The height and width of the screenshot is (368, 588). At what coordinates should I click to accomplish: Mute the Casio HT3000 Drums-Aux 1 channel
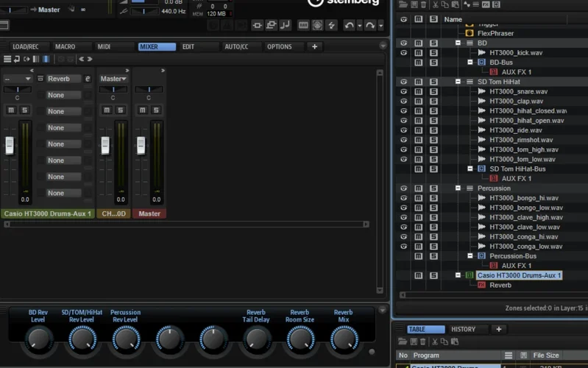11,110
